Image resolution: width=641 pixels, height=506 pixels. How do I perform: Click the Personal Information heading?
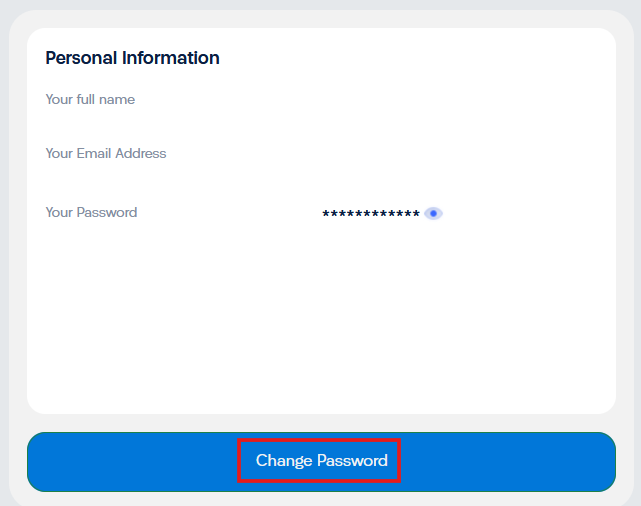click(132, 58)
